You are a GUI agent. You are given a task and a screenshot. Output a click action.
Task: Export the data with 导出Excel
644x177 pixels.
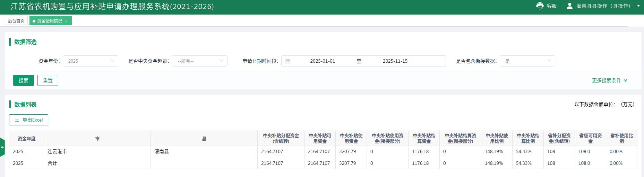[29, 120]
